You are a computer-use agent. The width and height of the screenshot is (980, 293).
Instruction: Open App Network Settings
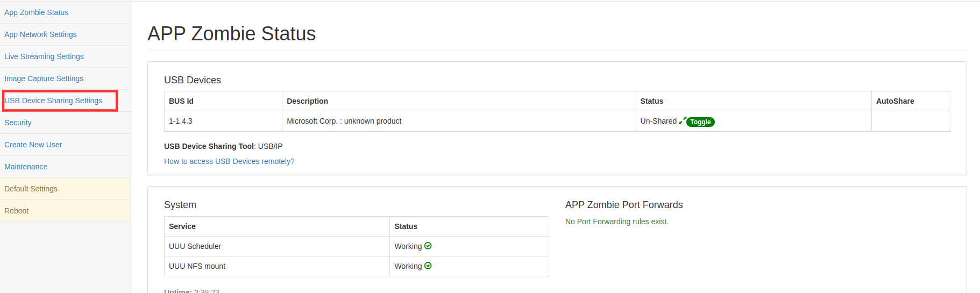(x=40, y=34)
